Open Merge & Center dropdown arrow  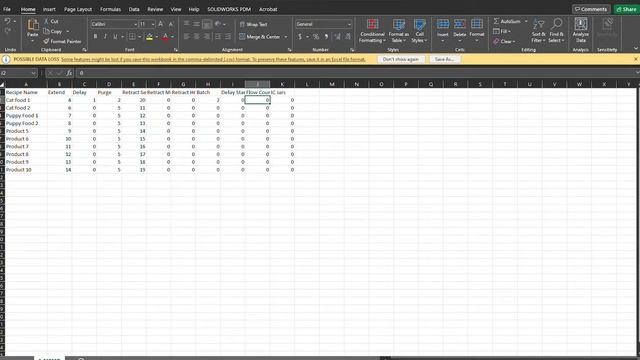(286, 37)
